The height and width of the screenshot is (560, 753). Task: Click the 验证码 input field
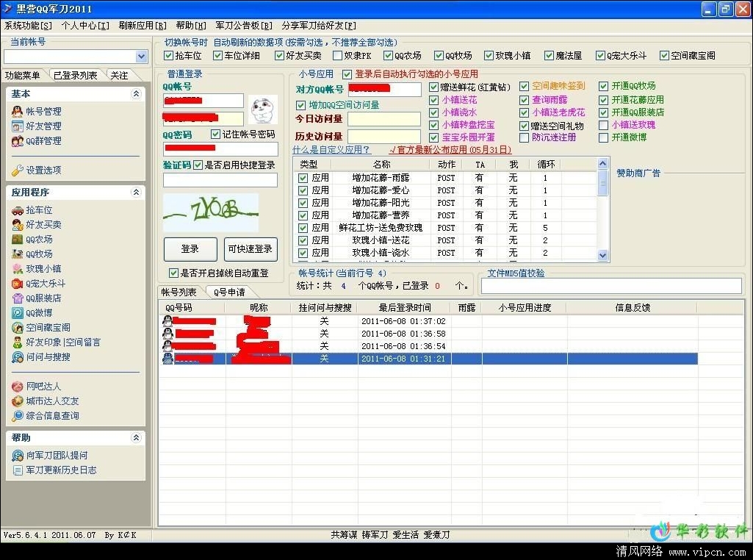coord(220,180)
